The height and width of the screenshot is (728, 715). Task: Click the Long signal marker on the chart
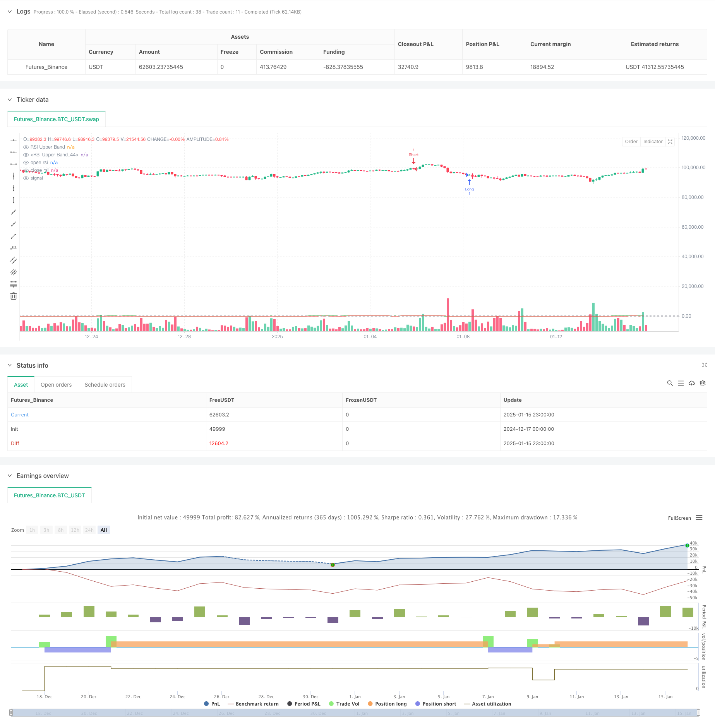[469, 187]
